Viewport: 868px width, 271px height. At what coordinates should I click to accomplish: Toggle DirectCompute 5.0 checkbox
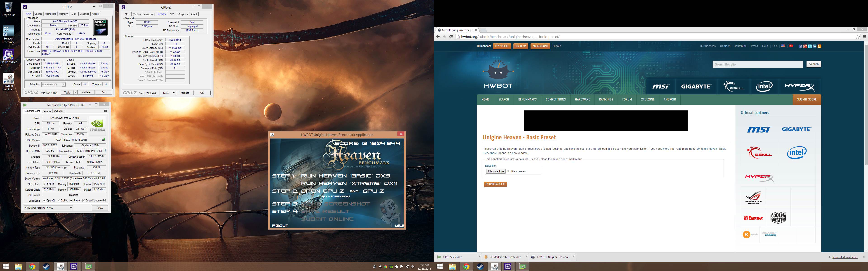point(84,200)
